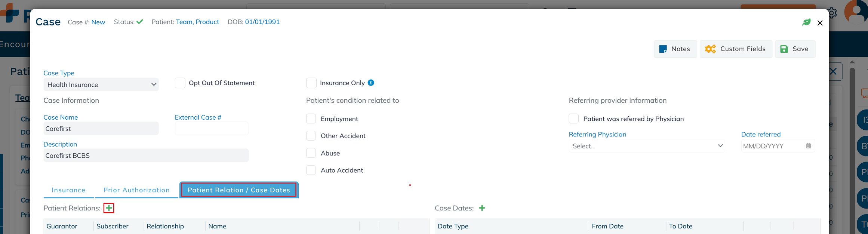This screenshot has width=868, height=234.
Task: Open the Date referred calendar picker icon
Action: tap(809, 146)
